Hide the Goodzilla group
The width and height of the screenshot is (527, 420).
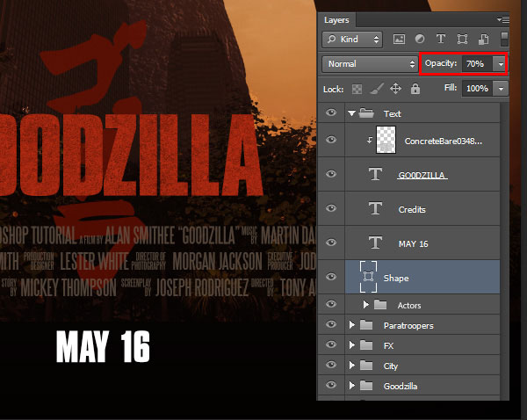[x=331, y=385]
